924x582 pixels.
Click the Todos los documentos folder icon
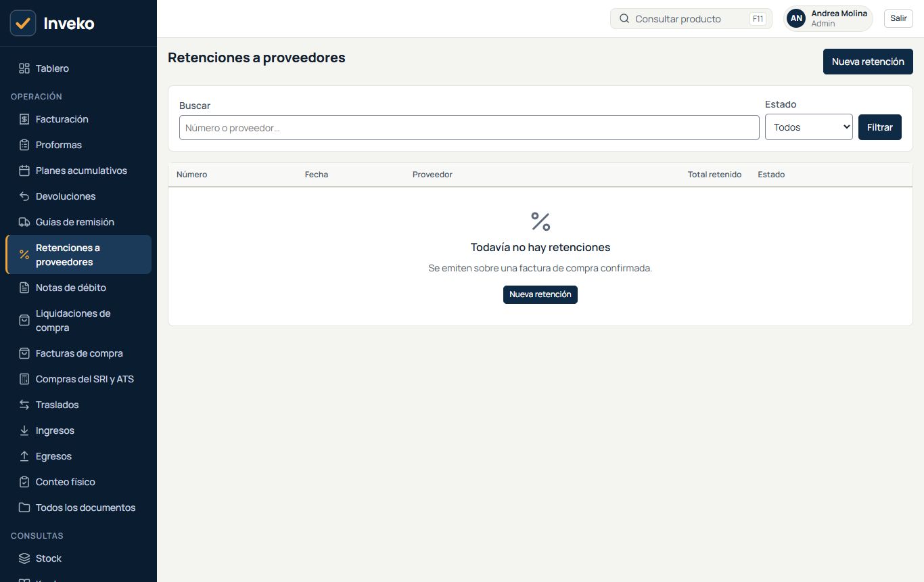[24, 508]
